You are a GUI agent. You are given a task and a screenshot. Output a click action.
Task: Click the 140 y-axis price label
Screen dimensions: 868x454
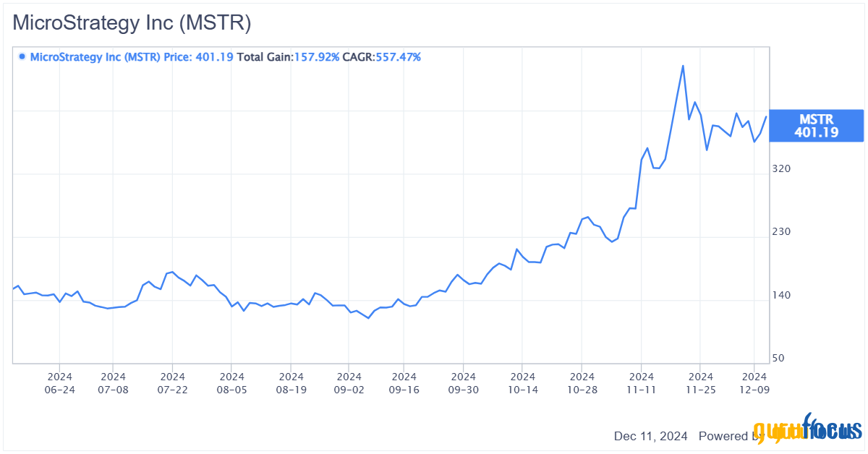781,295
